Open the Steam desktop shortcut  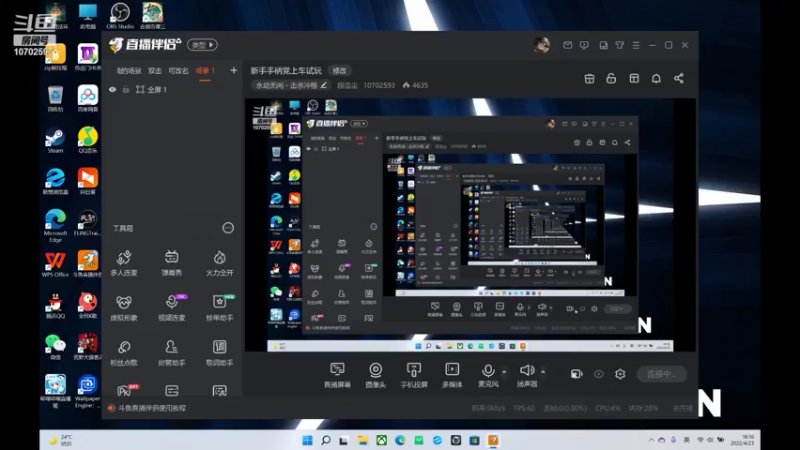55,141
